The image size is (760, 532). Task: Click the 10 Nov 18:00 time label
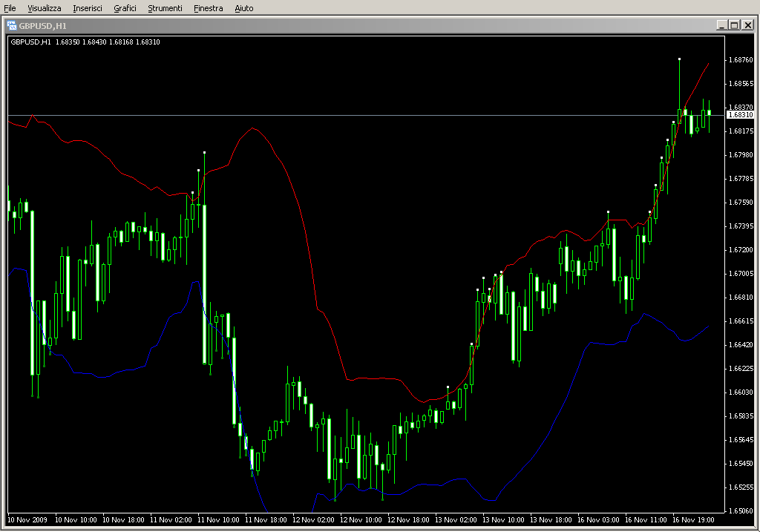click(123, 520)
